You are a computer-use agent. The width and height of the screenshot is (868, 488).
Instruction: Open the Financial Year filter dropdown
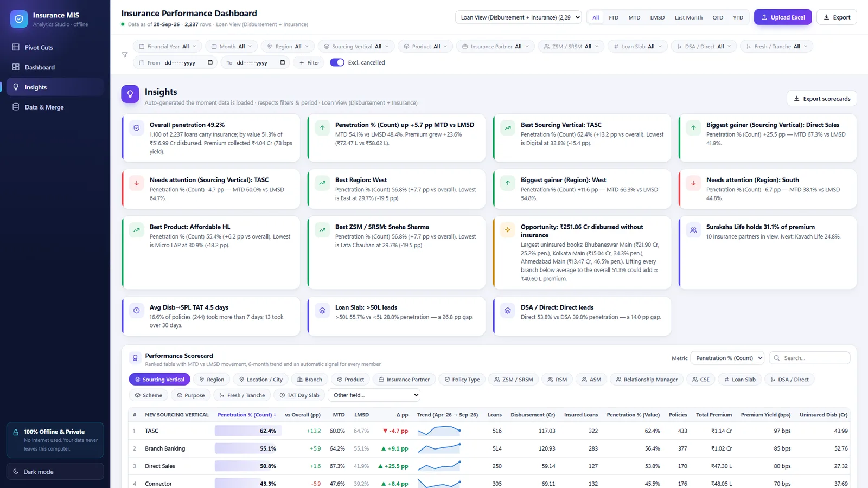[x=168, y=47]
